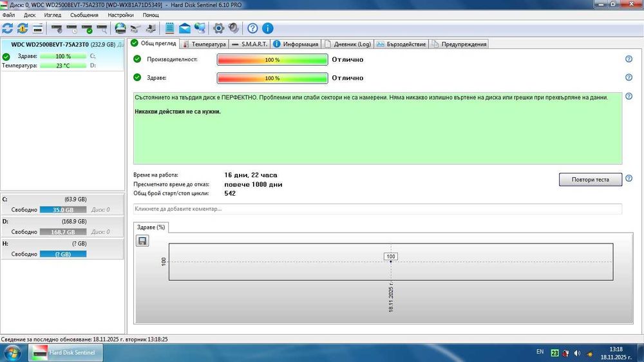Click the left panel temperature 23 °C bar
This screenshot has height=362, width=644.
click(x=63, y=66)
